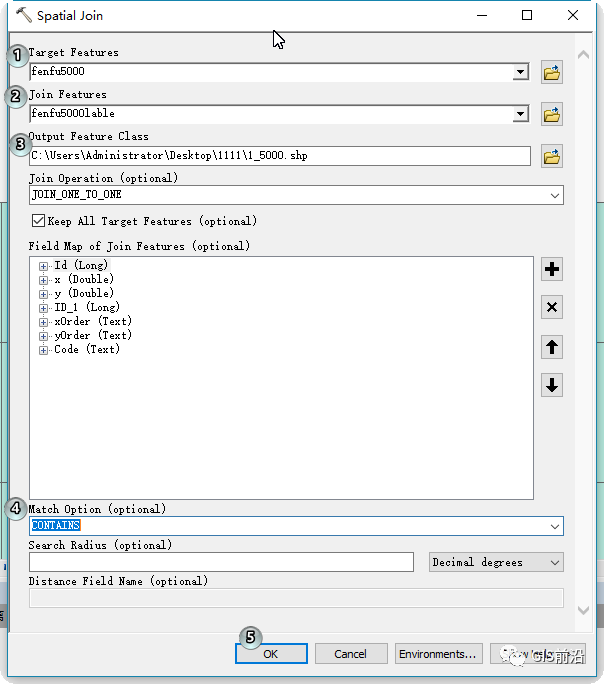Expand the xOrder (Text) field node
This screenshot has width=604, height=684.
click(x=43, y=322)
